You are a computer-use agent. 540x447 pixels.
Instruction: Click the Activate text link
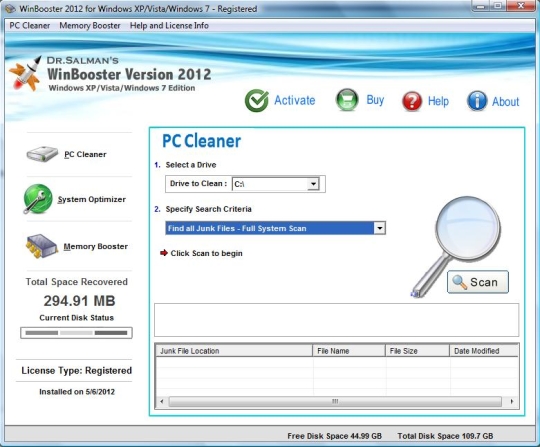point(294,100)
